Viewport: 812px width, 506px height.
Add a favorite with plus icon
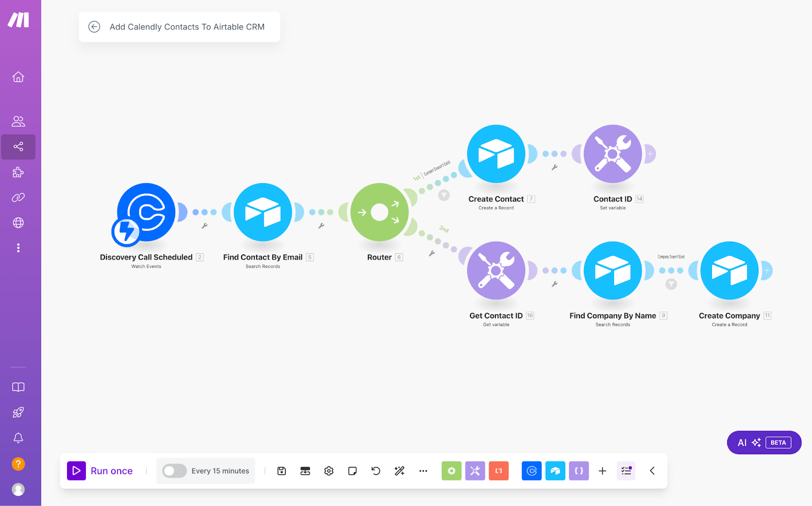pyautogui.click(x=602, y=471)
